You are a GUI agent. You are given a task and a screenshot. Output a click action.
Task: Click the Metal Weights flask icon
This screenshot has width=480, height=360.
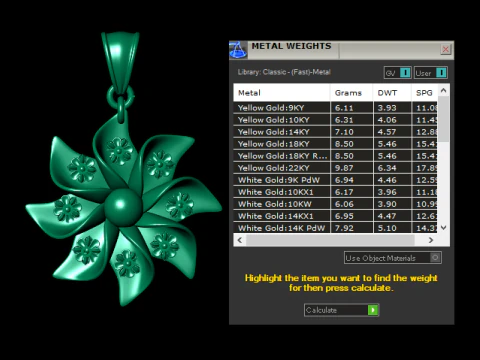(x=238, y=50)
